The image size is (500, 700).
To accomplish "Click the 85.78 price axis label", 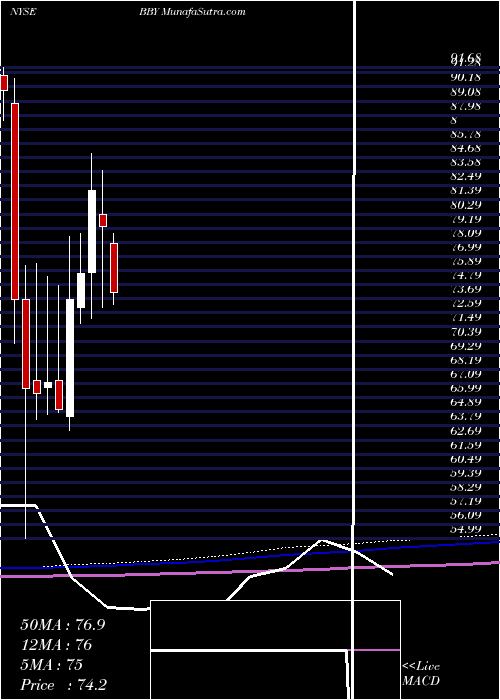I will click(465, 134).
